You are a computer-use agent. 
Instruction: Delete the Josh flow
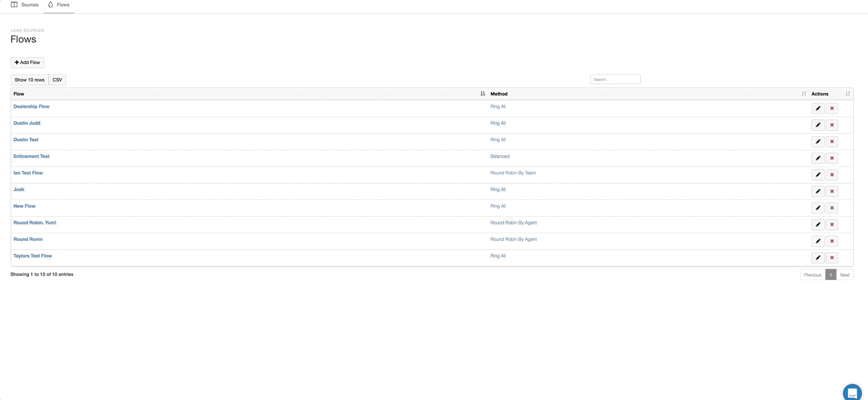(x=832, y=191)
